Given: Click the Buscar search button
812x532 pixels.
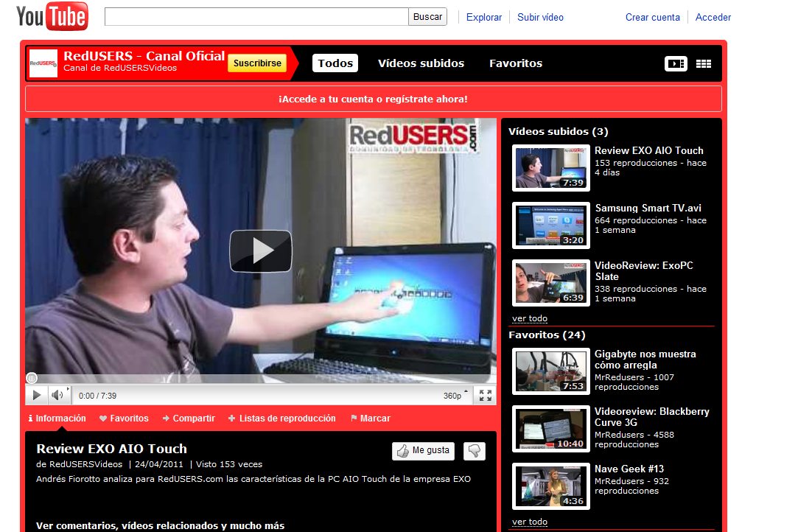Looking at the screenshot, I should (x=427, y=16).
